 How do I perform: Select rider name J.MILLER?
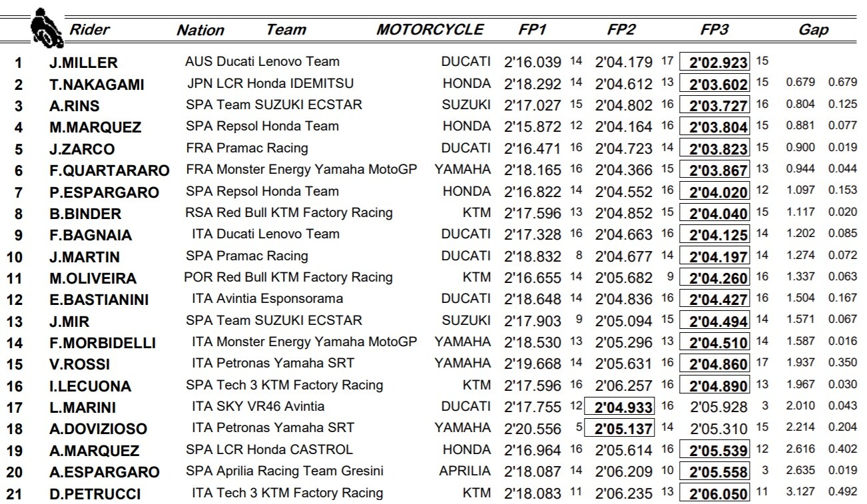[83, 63]
